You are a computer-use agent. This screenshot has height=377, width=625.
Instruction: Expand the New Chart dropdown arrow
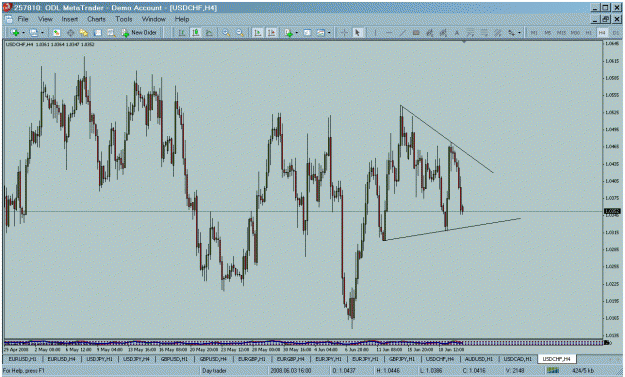[x=24, y=33]
